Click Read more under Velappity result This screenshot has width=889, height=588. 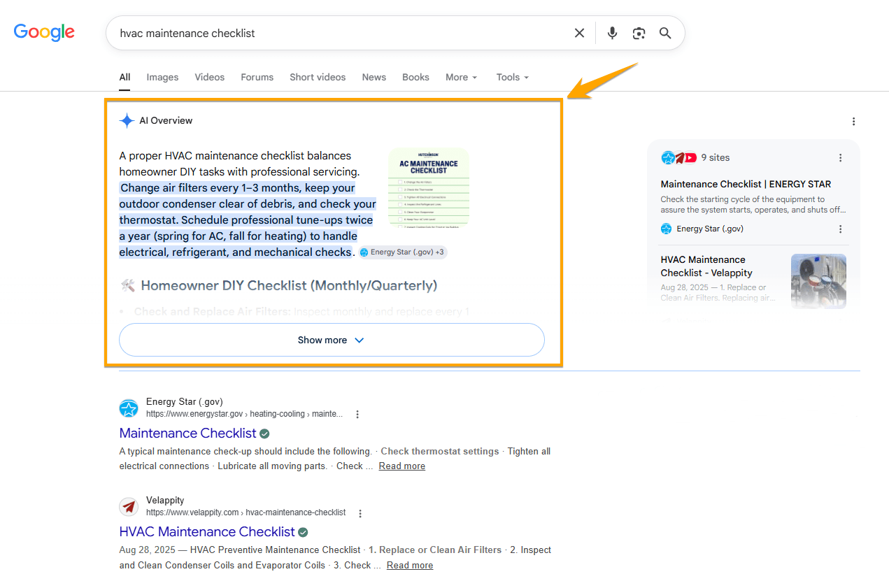click(410, 566)
